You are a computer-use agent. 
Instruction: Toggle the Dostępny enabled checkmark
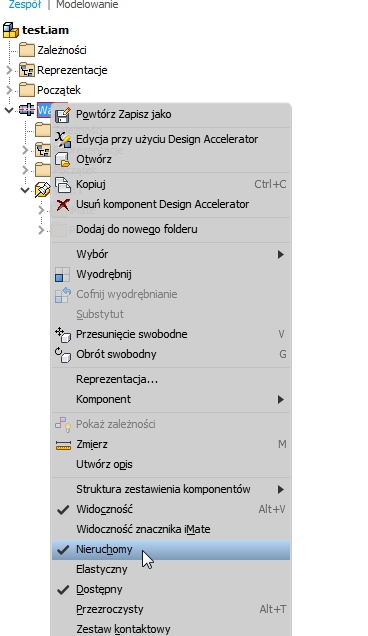[63, 590]
